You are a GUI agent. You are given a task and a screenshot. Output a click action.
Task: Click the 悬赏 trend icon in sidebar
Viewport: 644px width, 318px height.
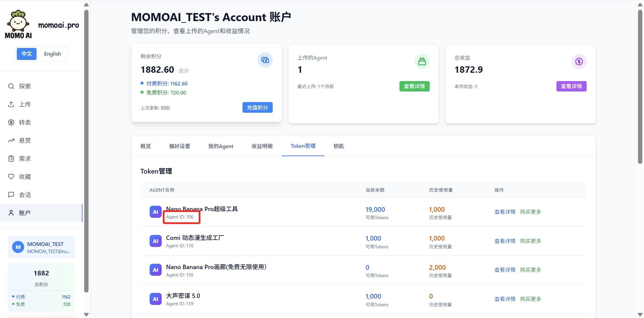point(11,140)
